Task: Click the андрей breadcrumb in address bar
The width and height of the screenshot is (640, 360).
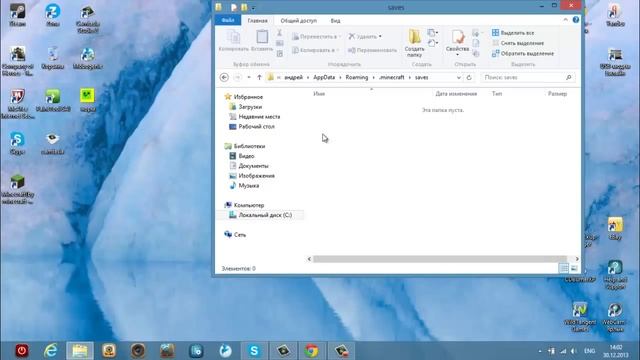Action: click(293, 77)
